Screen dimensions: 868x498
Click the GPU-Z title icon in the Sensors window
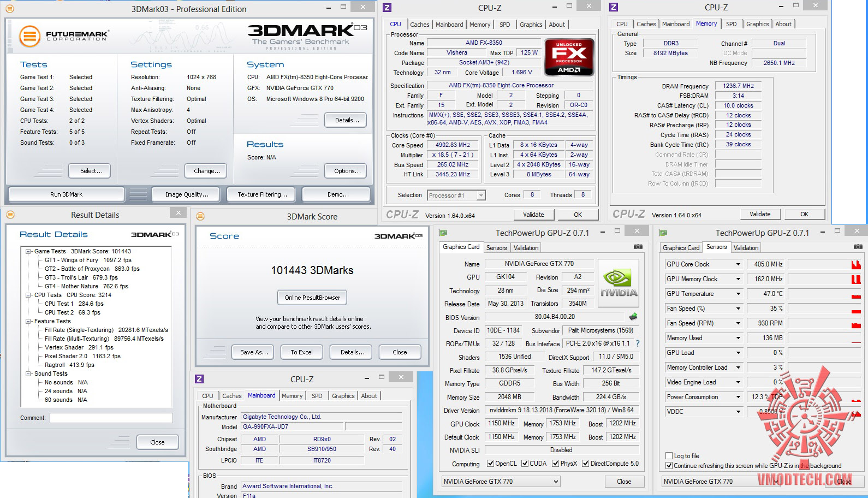(x=663, y=233)
